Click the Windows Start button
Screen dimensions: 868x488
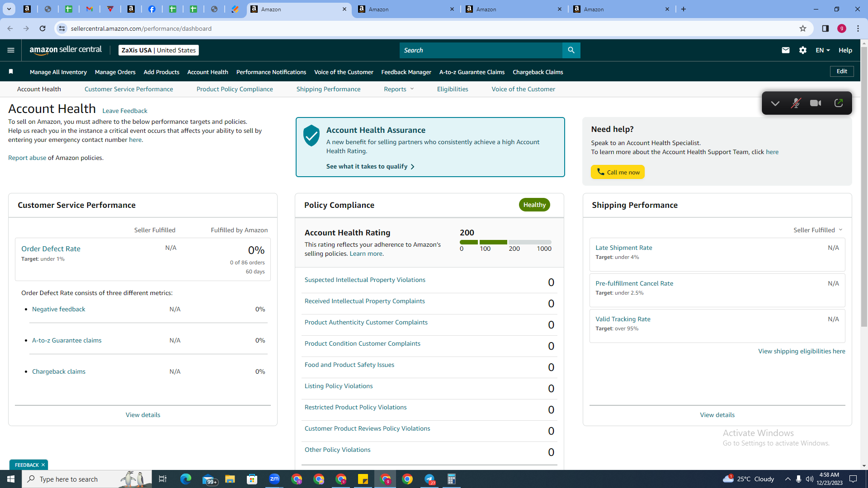point(11,479)
